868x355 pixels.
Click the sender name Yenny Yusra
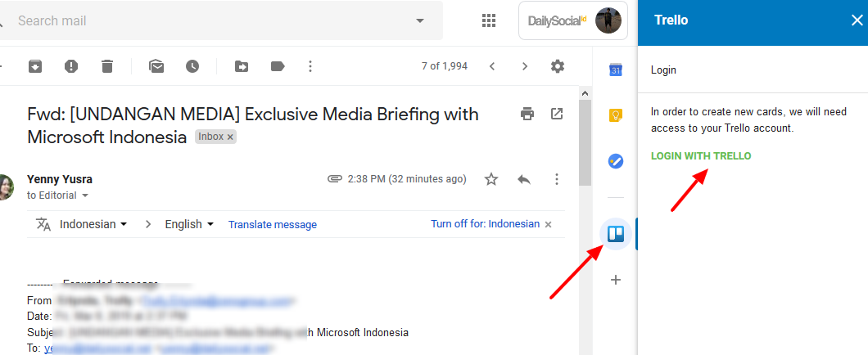point(60,179)
